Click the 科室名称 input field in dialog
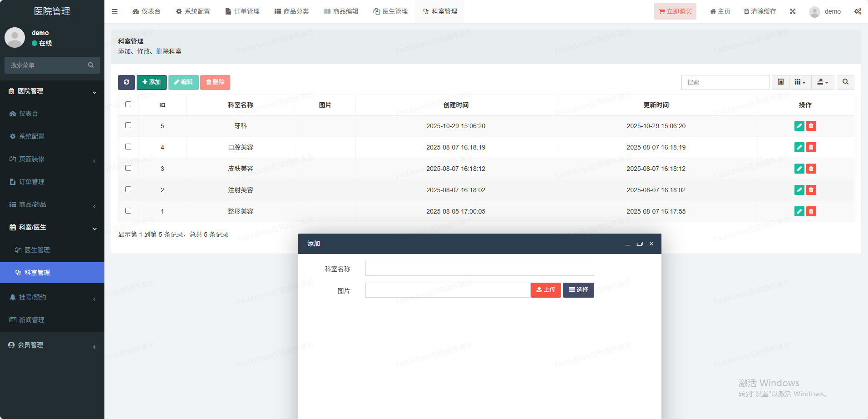 pos(479,269)
